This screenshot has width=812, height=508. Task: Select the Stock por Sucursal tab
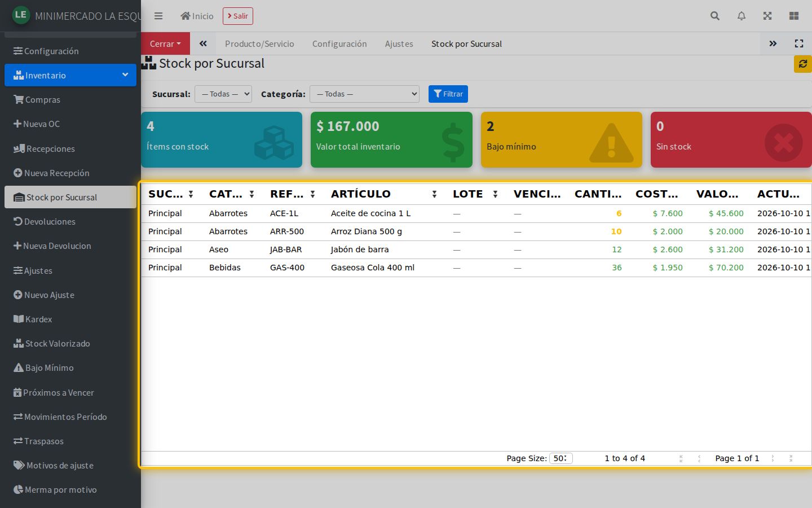(466, 43)
